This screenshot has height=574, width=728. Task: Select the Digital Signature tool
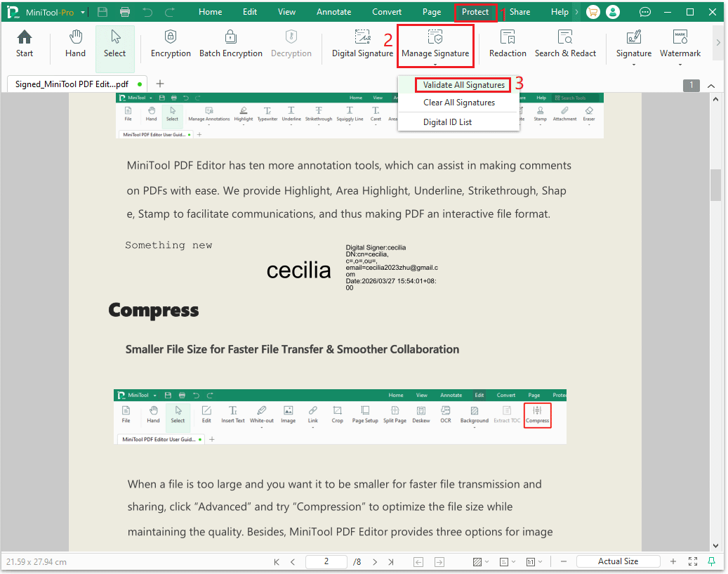[x=362, y=46]
